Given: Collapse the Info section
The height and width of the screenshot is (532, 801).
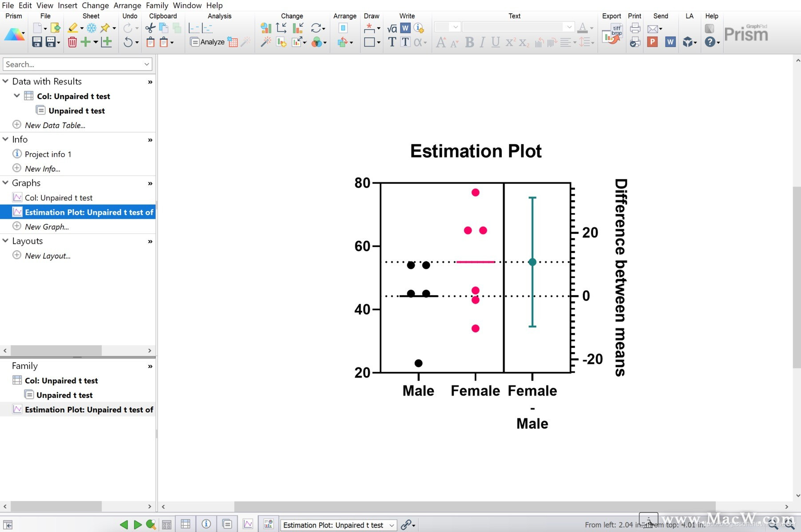Looking at the screenshot, I should pos(6,139).
